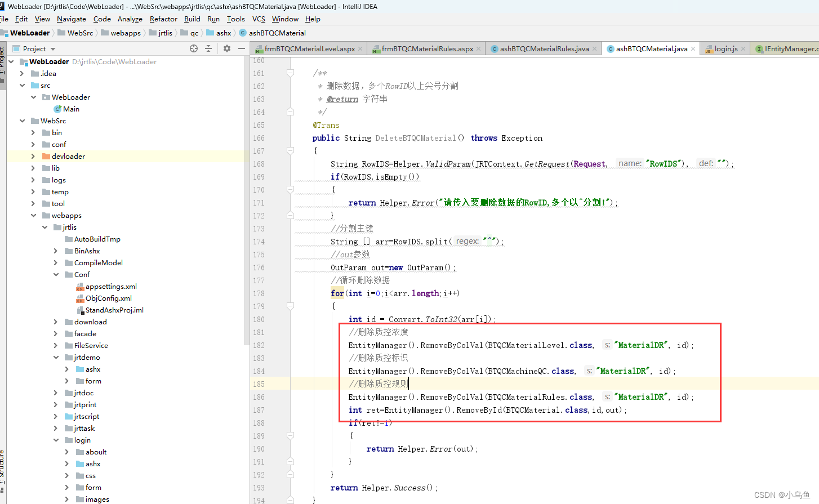Open the Run menu
This screenshot has width=819, height=504.
click(213, 19)
